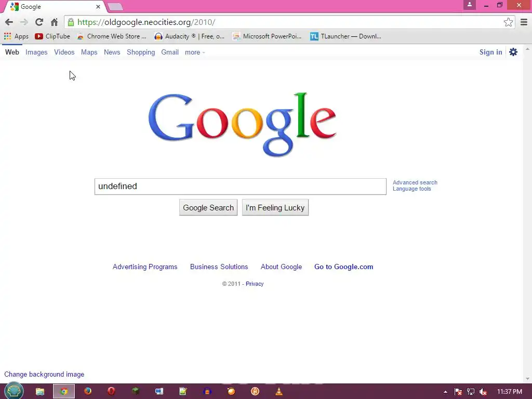Open the Windows Start button
The image size is (532, 399).
[14, 391]
